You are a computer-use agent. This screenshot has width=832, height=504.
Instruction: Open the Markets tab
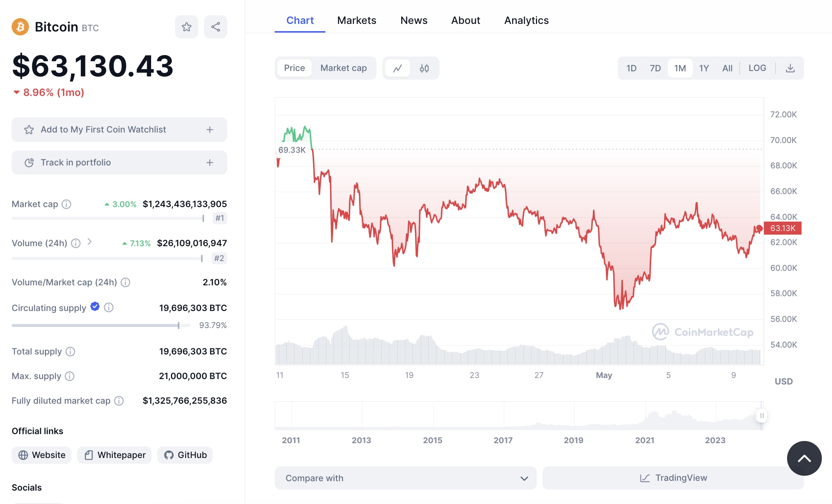click(357, 20)
